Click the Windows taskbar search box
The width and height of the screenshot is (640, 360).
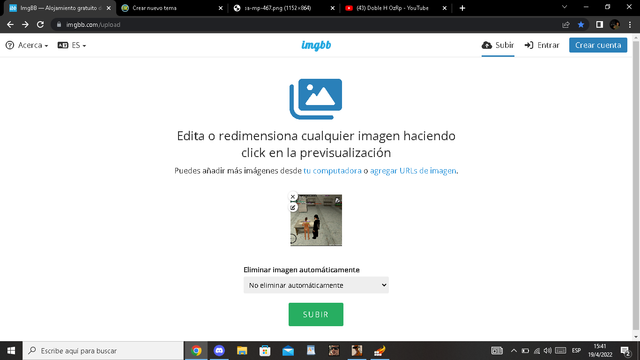pyautogui.click(x=103, y=351)
